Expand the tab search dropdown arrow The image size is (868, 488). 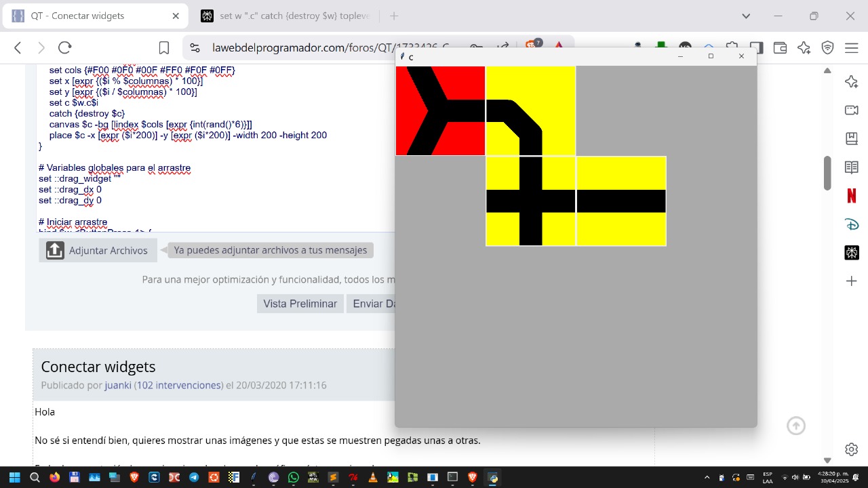coord(746,16)
